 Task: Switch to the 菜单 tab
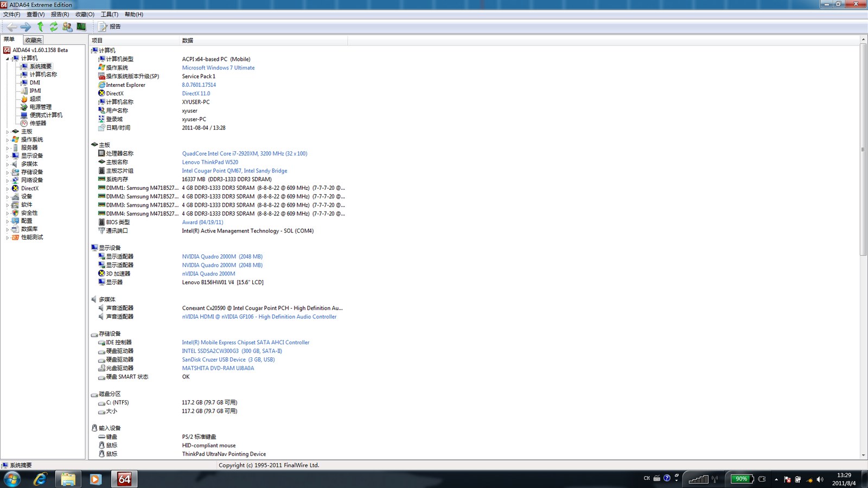pos(9,40)
